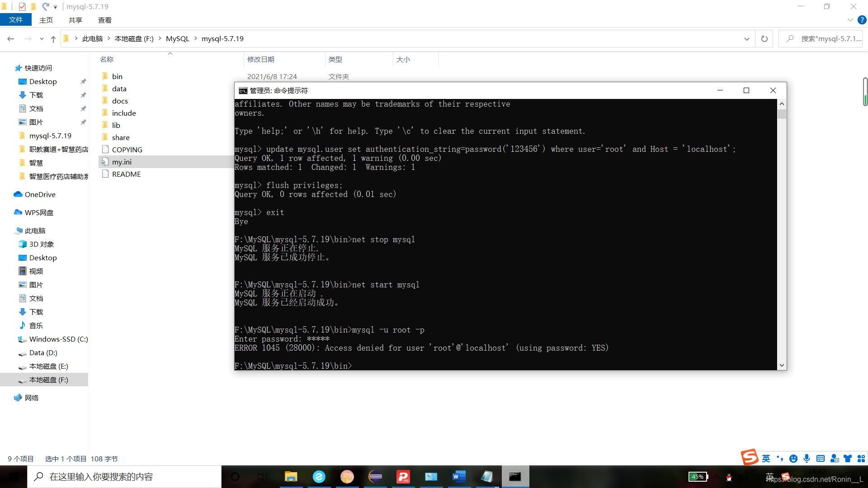Open mysql-5.7.19 in quick access list
The image size is (868, 488).
point(50,136)
